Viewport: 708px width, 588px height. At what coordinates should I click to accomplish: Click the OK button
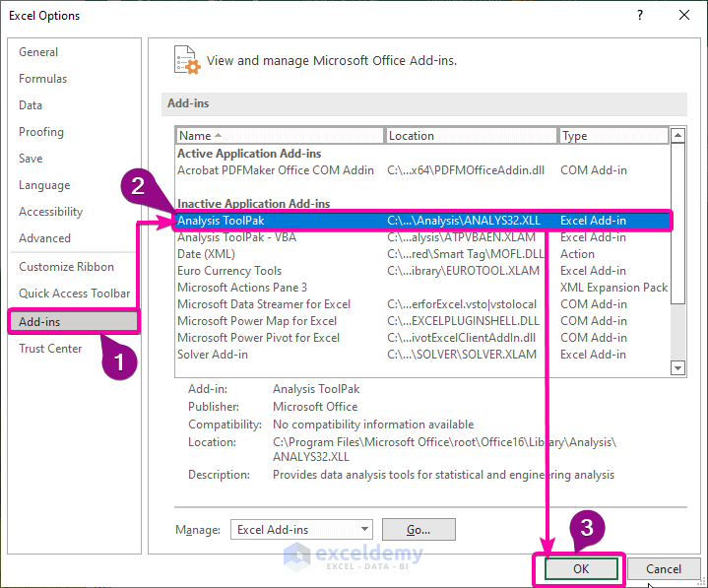[581, 568]
